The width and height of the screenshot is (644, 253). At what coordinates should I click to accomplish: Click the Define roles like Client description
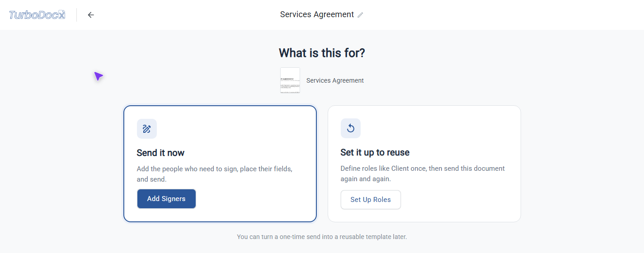point(423,173)
